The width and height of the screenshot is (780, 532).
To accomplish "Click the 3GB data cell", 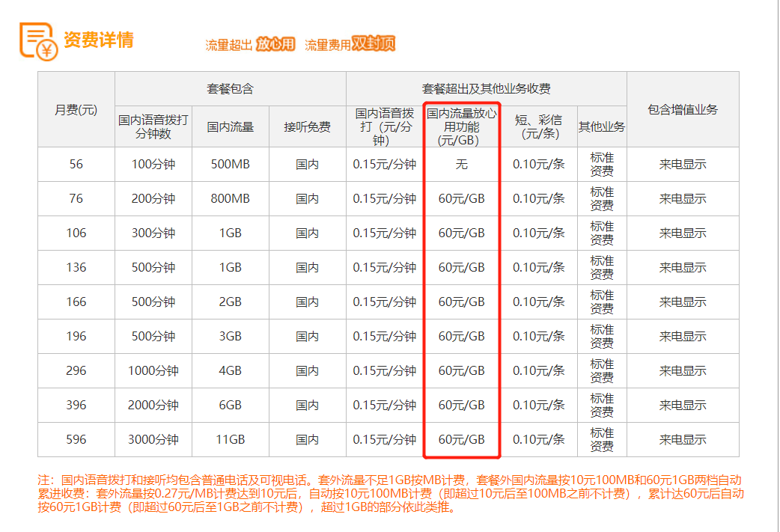I will (231, 336).
